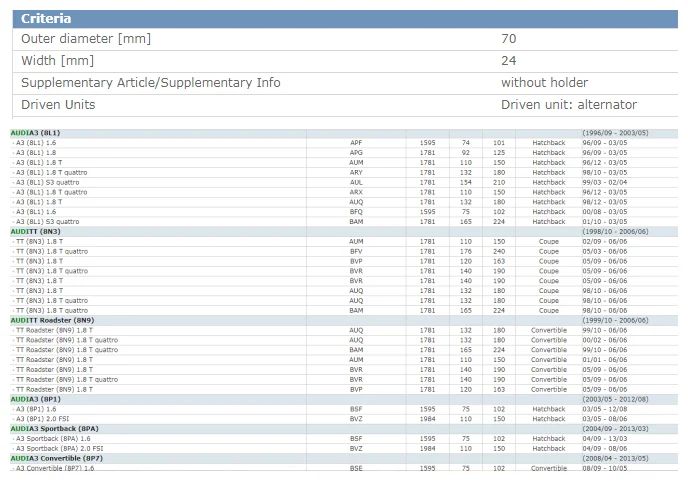Screen dimensions: 688x481
Task: Select the A3 Sportback (8PA) 2.0 FSI row
Action: (344, 449)
